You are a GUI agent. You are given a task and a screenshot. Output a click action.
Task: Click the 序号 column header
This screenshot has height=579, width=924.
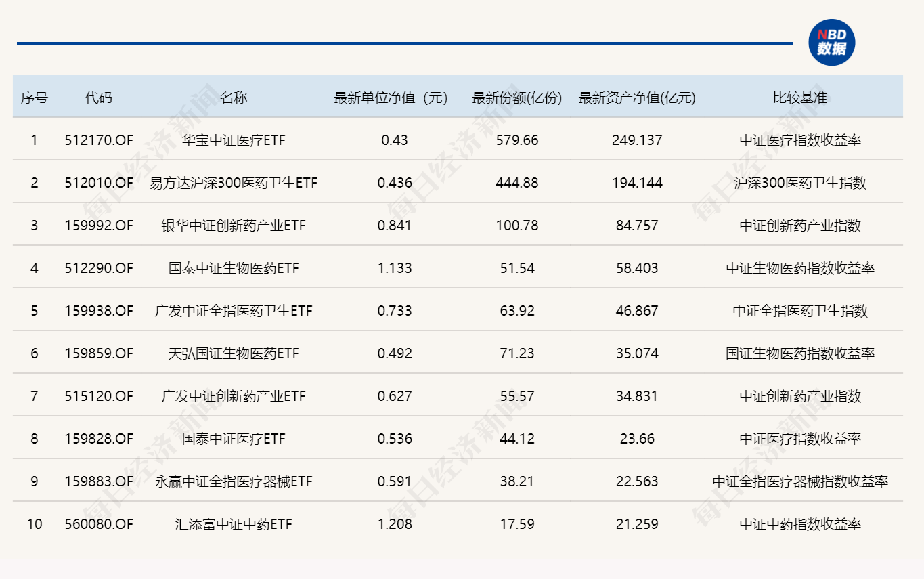coord(35,98)
